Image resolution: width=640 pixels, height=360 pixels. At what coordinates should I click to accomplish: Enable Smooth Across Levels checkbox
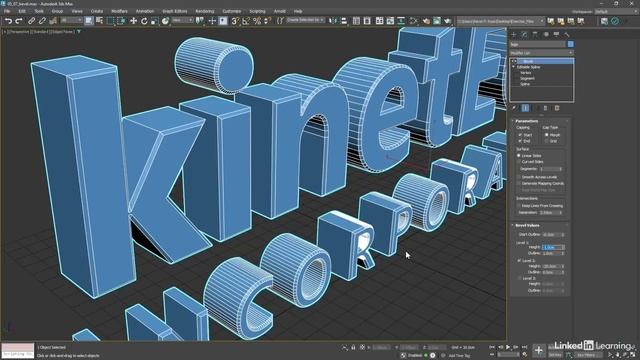tap(519, 177)
